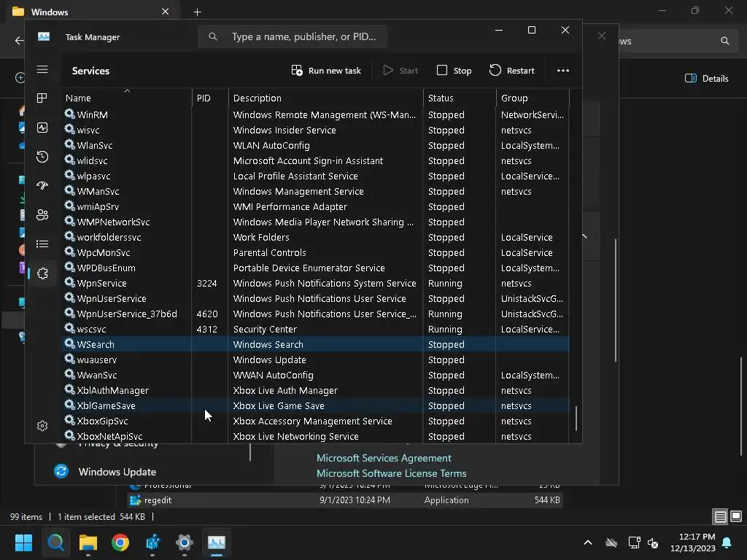Select the WMPNetworkSvc service row
747x560 pixels.
tap(315, 222)
